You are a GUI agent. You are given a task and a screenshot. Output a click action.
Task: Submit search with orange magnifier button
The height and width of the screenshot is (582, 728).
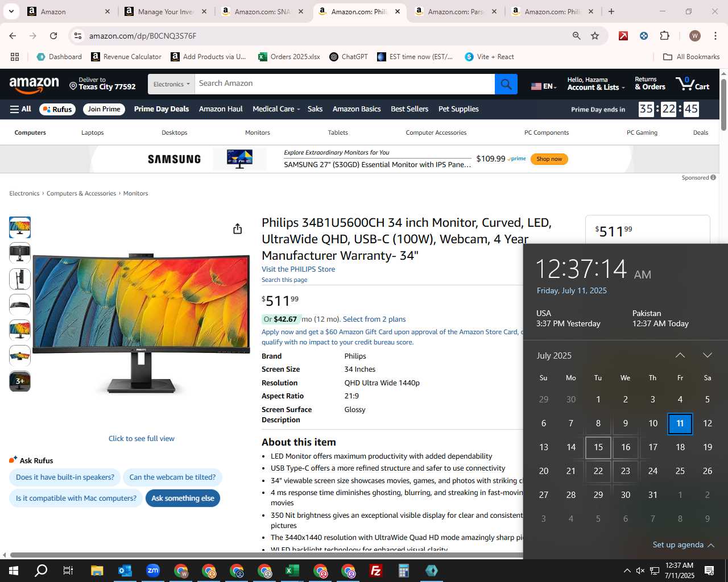click(x=506, y=84)
